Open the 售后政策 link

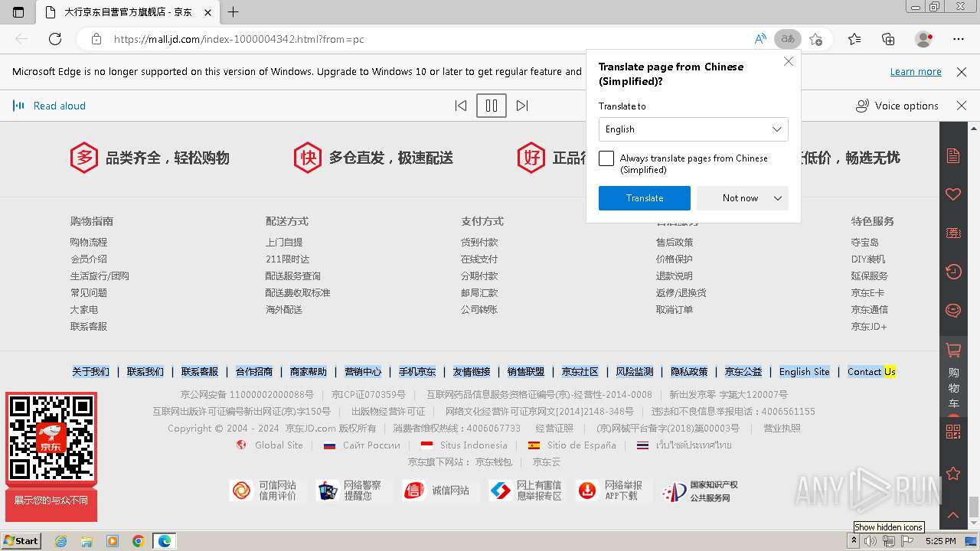pos(675,242)
